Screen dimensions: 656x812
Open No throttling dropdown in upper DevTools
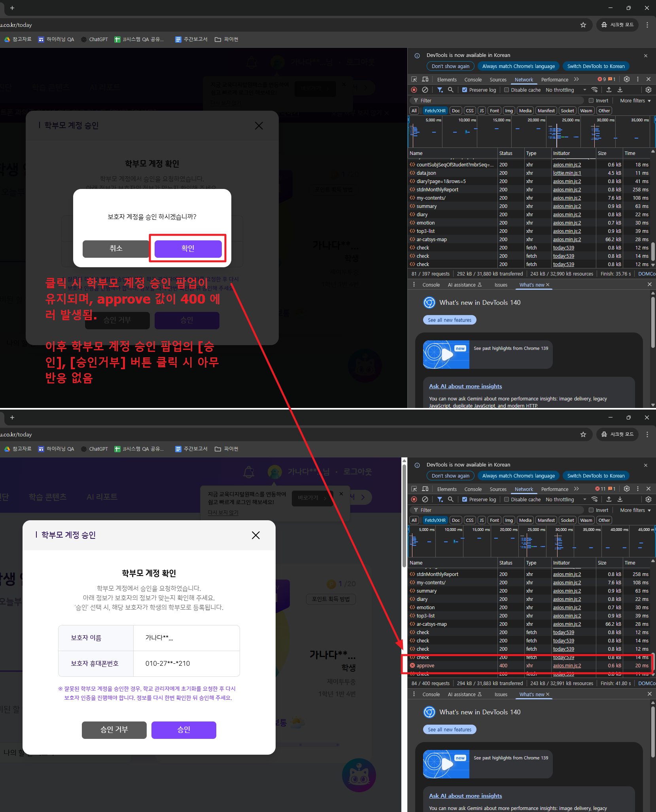click(565, 90)
